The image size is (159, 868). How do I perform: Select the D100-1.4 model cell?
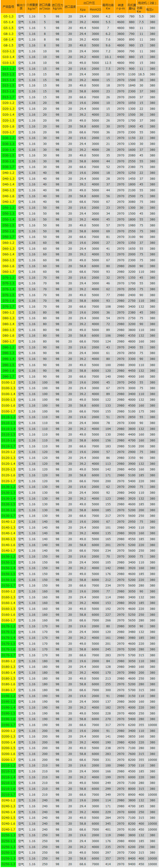click(8, 394)
